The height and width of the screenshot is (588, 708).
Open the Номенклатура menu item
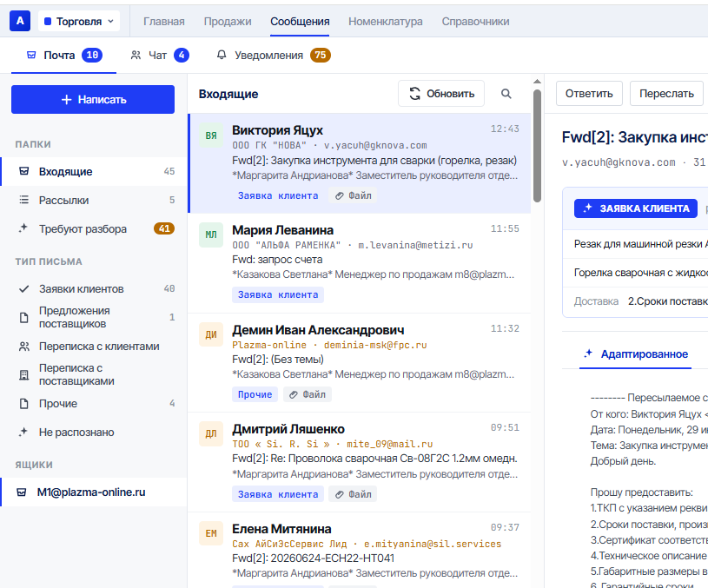click(x=386, y=21)
